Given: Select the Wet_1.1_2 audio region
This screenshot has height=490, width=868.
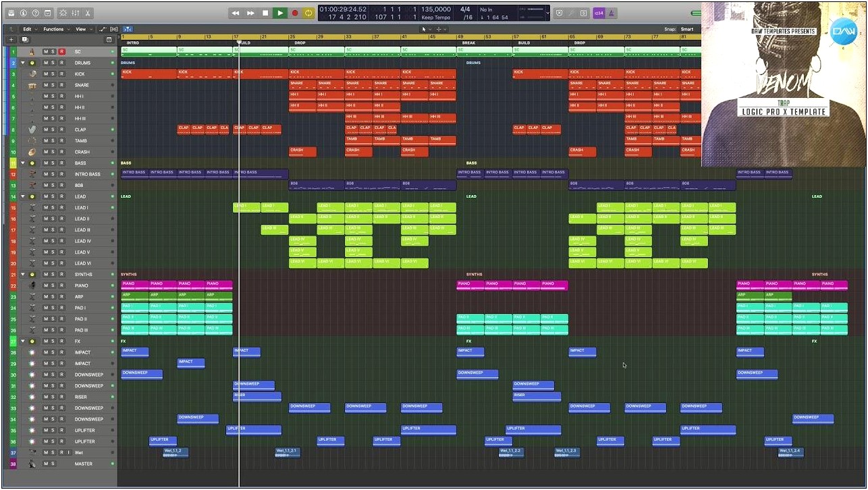Looking at the screenshot, I should coord(175,452).
